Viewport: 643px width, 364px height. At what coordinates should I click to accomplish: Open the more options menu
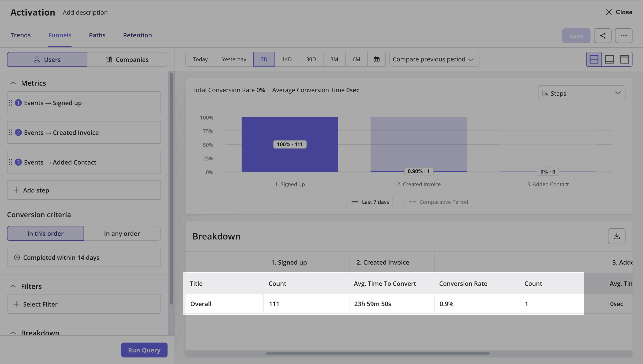(624, 35)
